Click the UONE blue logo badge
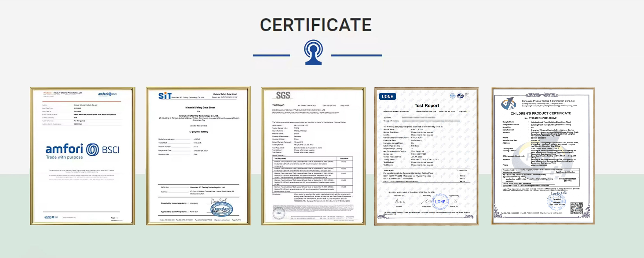This screenshot has width=644, height=258. click(387, 96)
